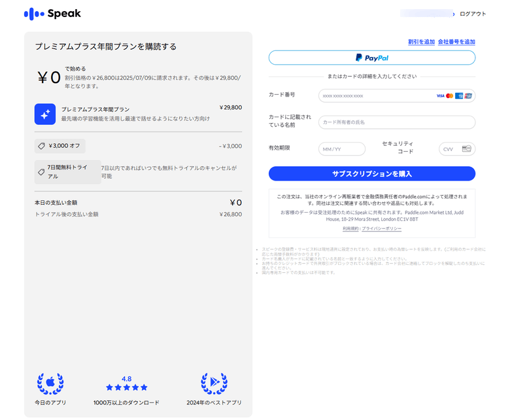Viewport: 510px width, 420px height.
Task: Click the ¥26,800 post-trial amount
Action: (x=231, y=215)
